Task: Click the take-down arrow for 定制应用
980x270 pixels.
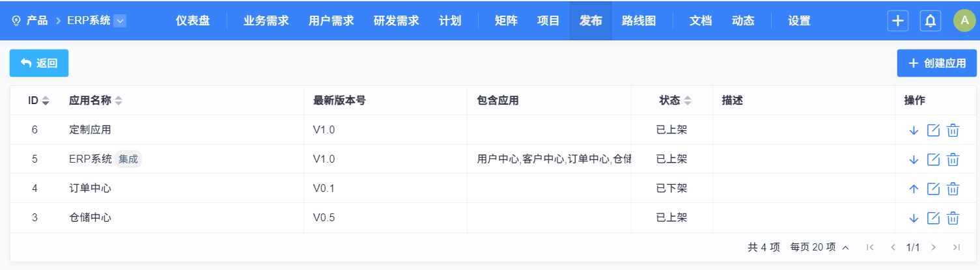Action: point(914,130)
